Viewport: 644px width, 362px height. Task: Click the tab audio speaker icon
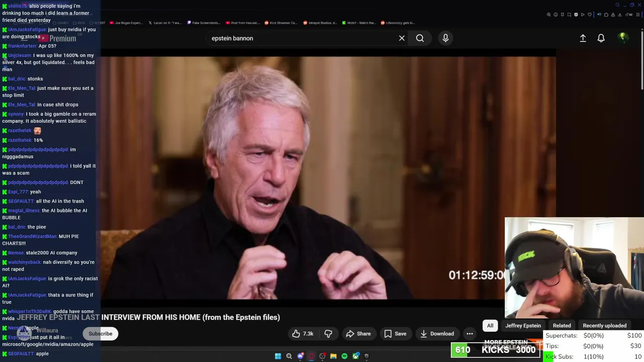[599, 15]
